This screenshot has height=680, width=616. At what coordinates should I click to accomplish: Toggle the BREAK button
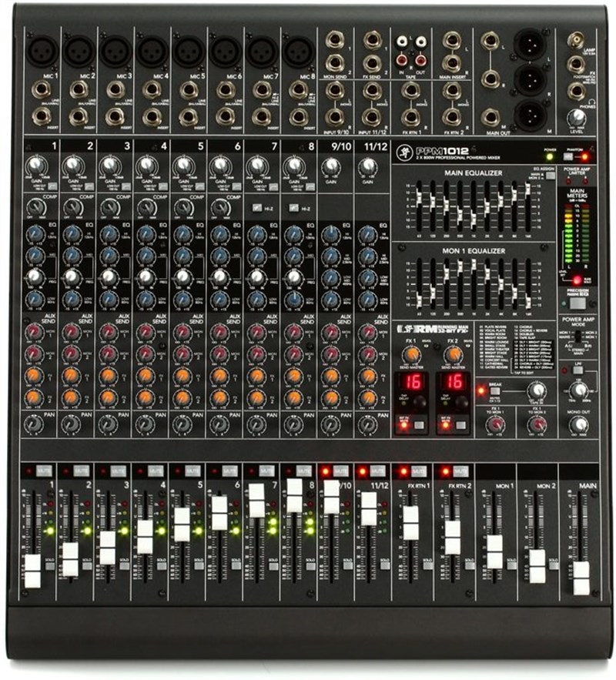tap(494, 391)
